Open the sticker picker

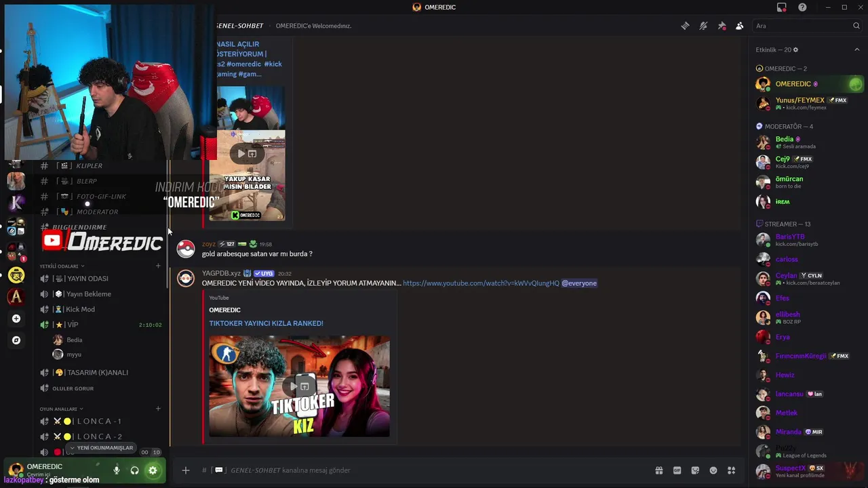click(695, 470)
